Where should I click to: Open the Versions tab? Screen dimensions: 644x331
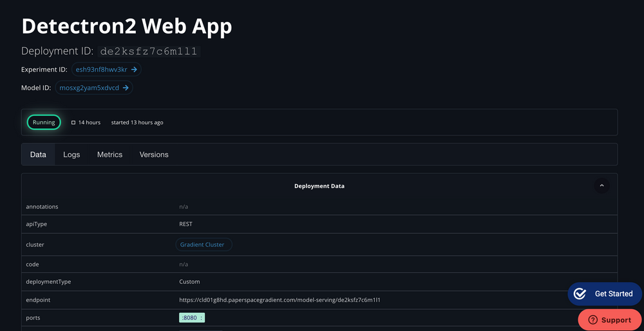[154, 155]
